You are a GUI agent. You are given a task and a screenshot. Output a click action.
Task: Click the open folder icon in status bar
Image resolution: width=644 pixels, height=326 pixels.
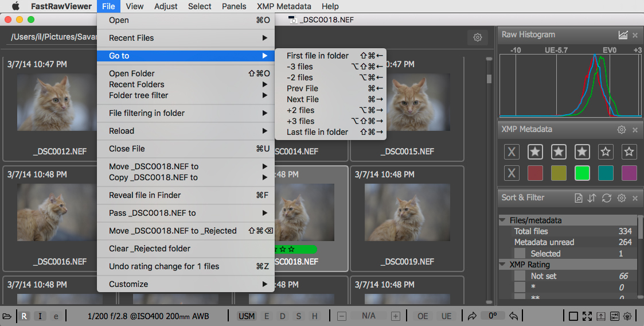click(x=7, y=316)
